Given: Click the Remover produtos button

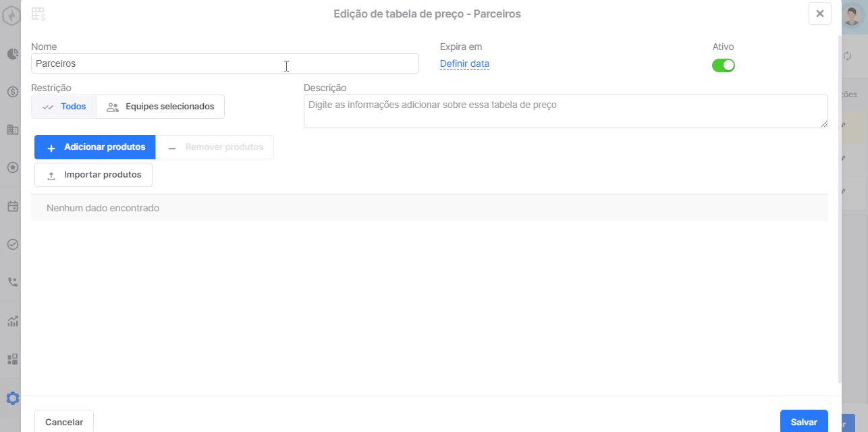Looking at the screenshot, I should 215,147.
